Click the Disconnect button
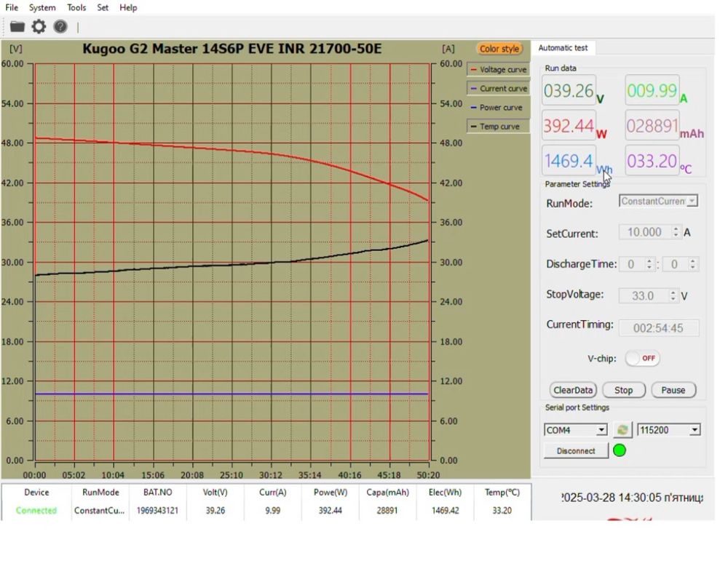The height and width of the screenshot is (569, 728). click(576, 450)
